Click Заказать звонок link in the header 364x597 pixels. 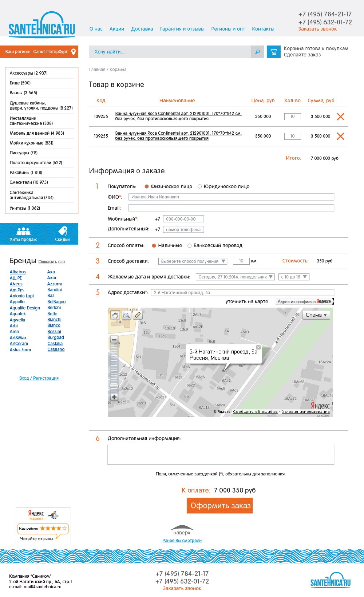click(317, 29)
